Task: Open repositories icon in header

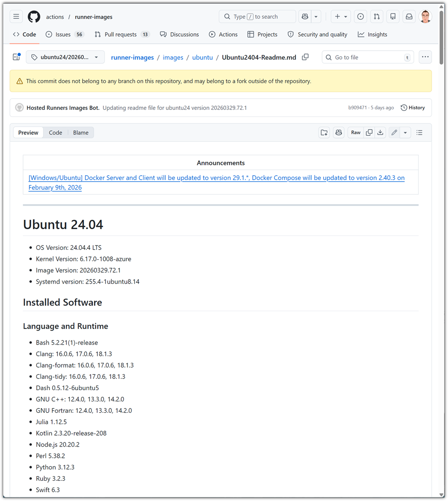Action: tap(393, 16)
